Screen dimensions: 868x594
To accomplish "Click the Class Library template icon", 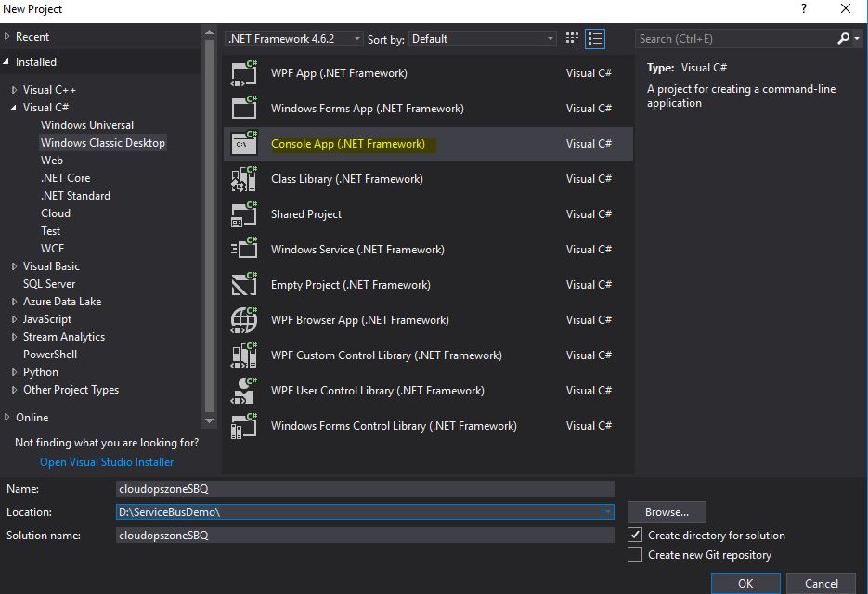I will (243, 179).
